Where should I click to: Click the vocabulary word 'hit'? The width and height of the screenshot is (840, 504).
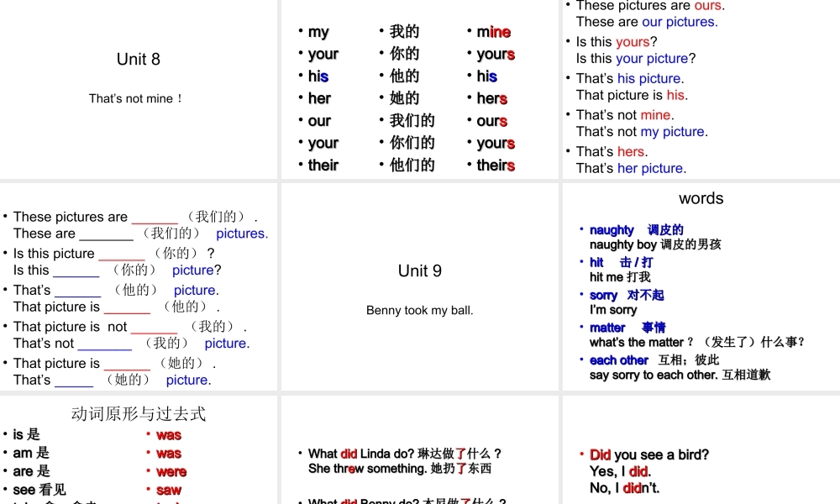tap(596, 262)
